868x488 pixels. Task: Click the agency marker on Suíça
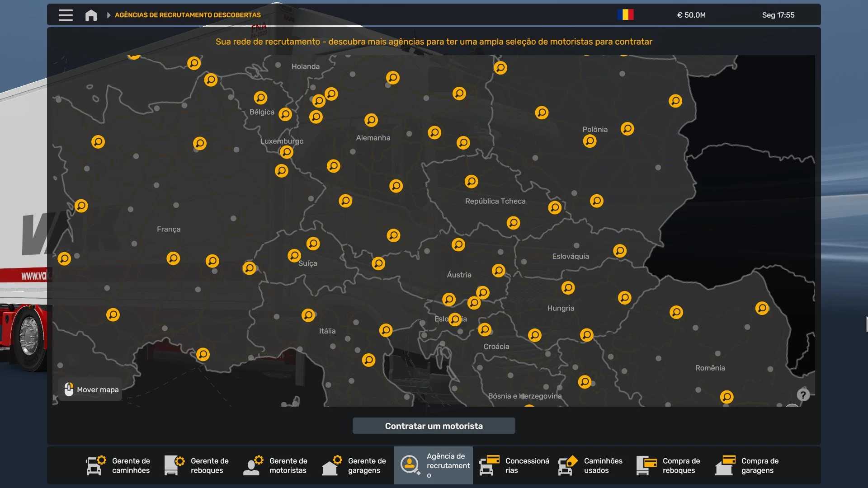point(294,256)
